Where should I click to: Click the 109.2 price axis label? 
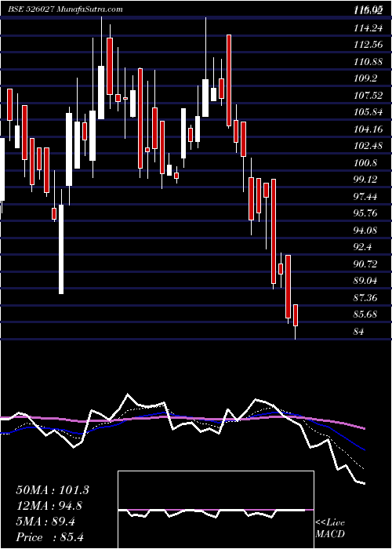pyautogui.click(x=365, y=79)
